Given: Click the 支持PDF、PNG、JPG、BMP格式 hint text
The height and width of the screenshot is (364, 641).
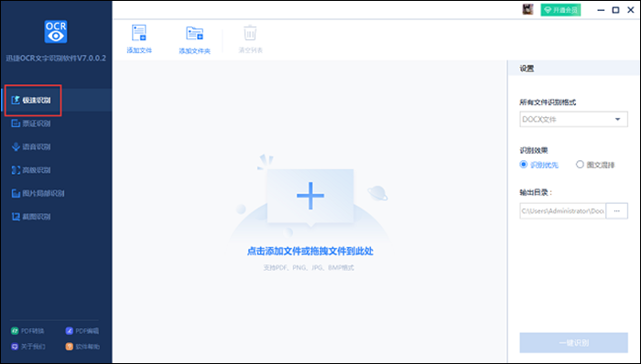Looking at the screenshot, I should [x=309, y=268].
